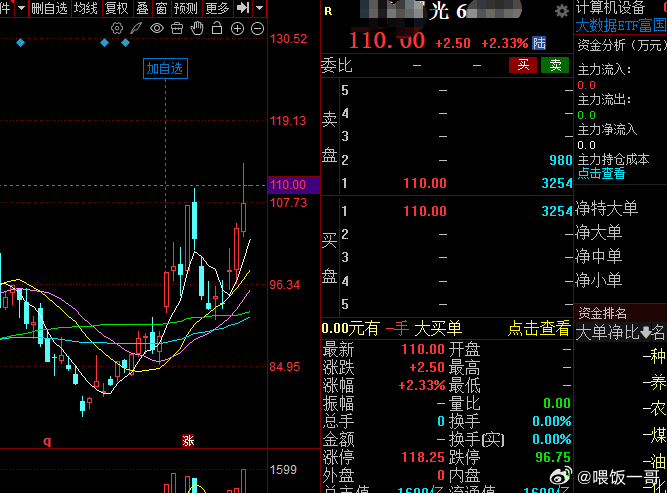Click the R margin-trading badge
Image resolution: width=667 pixels, height=493 pixels.
(x=328, y=11)
